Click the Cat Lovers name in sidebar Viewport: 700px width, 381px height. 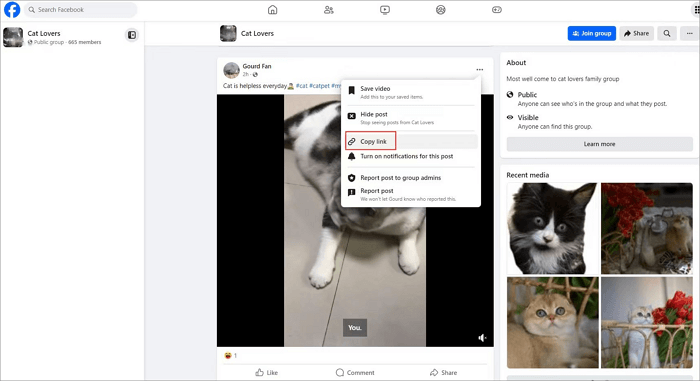tap(44, 33)
